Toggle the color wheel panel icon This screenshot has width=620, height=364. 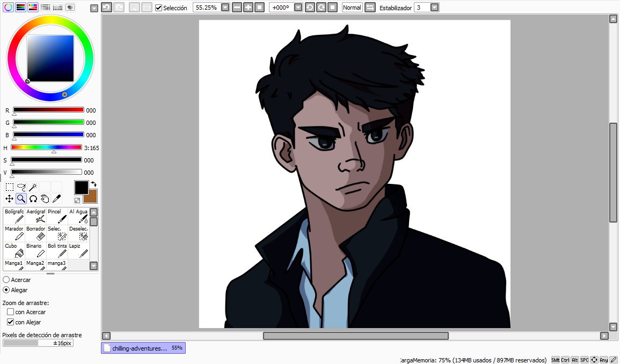tap(8, 7)
